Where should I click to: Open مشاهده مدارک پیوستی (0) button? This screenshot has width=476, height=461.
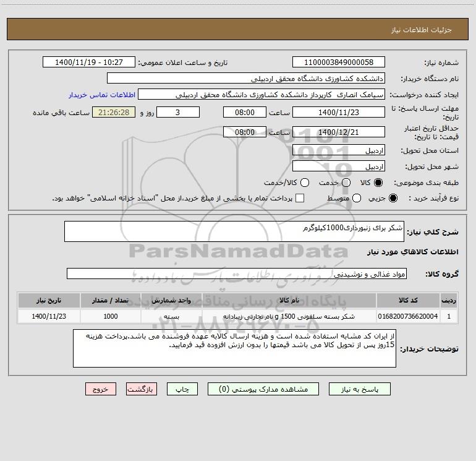[263, 389]
